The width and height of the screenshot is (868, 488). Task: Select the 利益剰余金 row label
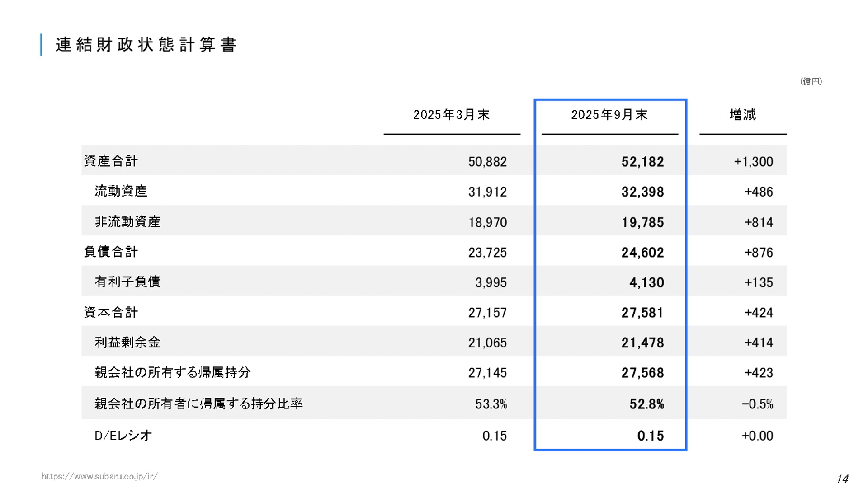(127, 342)
